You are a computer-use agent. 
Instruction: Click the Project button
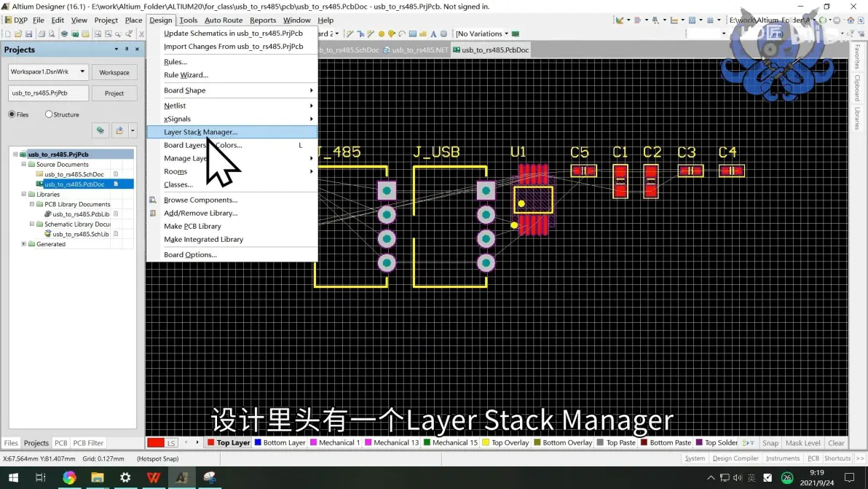[114, 93]
